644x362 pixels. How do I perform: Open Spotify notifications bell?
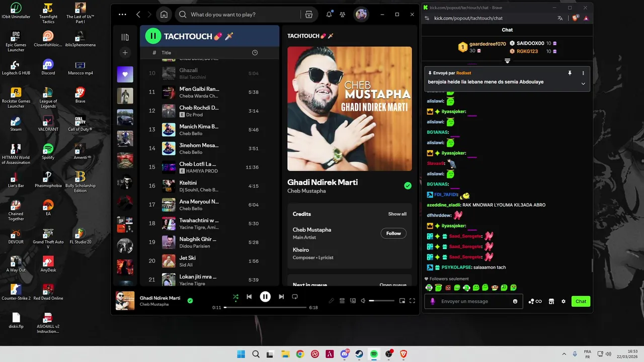(x=329, y=15)
